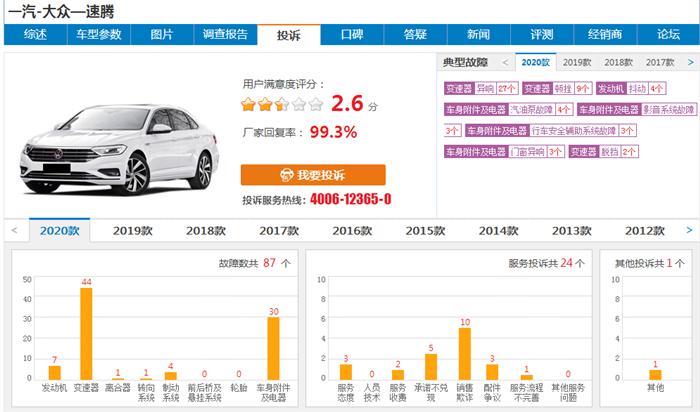This screenshot has height=412, width=700.
Task: Click the 服务态度 bar showing 3
Action: point(346,372)
